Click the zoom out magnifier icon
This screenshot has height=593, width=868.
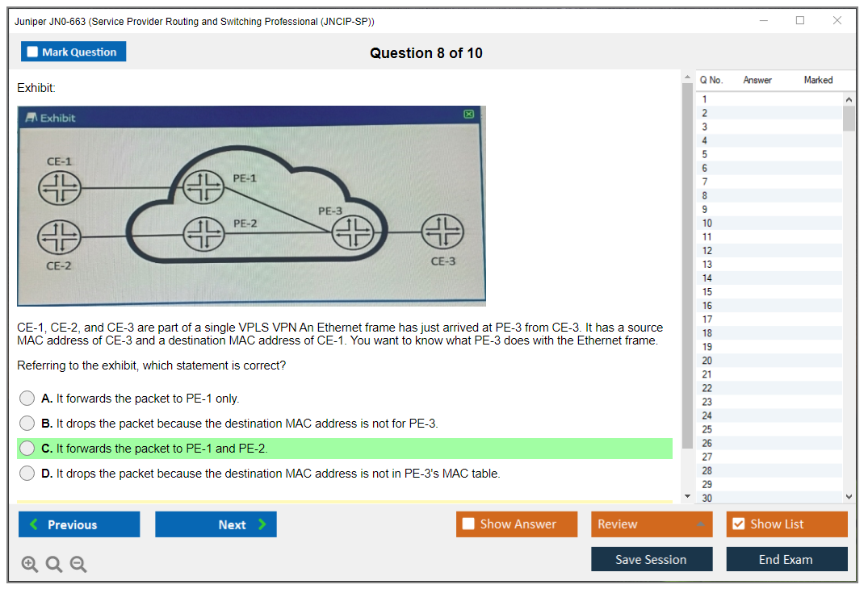(x=78, y=565)
